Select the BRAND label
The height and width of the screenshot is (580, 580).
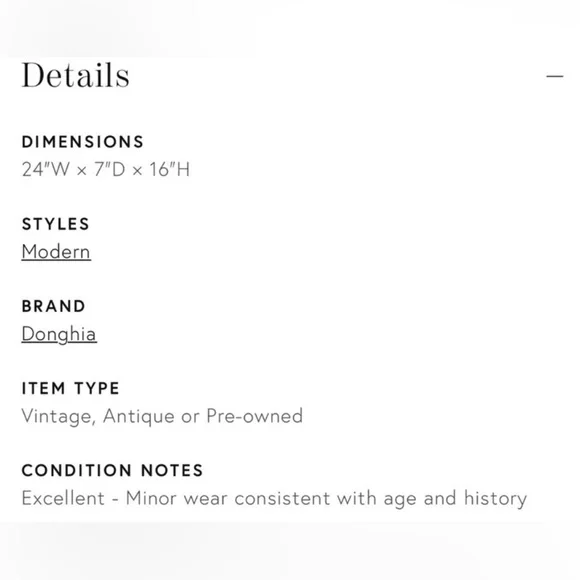click(x=54, y=306)
